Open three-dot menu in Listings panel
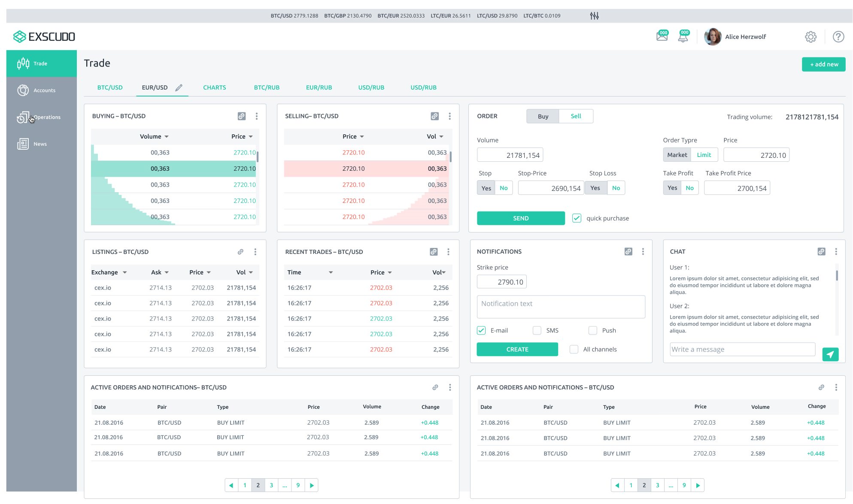 click(255, 252)
